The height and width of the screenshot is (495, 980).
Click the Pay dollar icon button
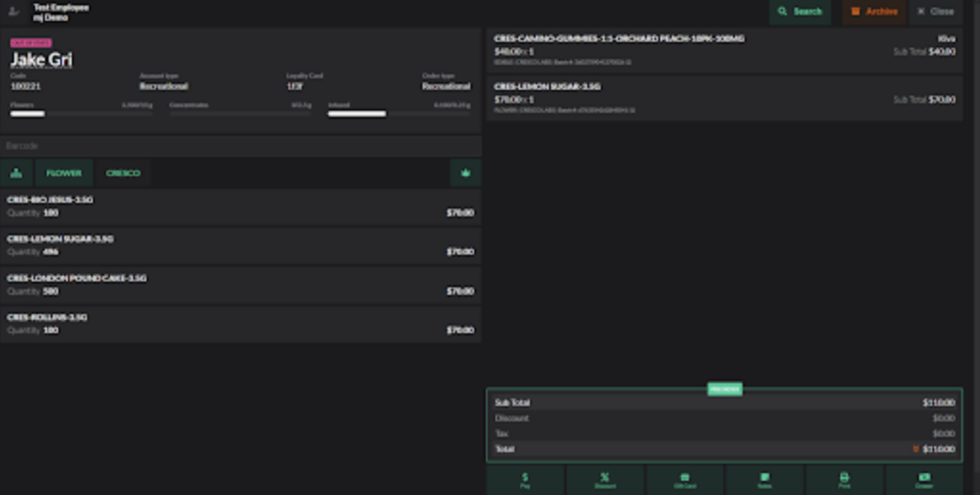pos(525,480)
